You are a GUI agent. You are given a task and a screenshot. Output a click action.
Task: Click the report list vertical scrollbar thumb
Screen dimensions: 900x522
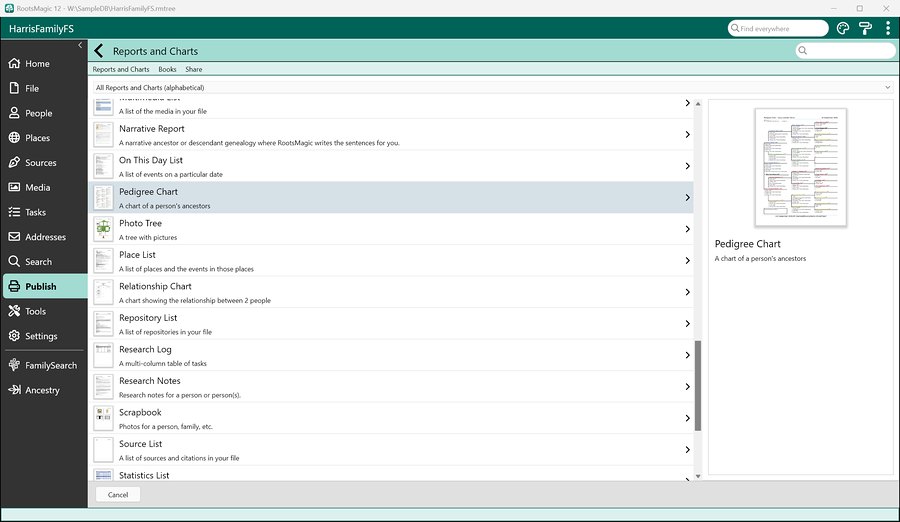698,385
